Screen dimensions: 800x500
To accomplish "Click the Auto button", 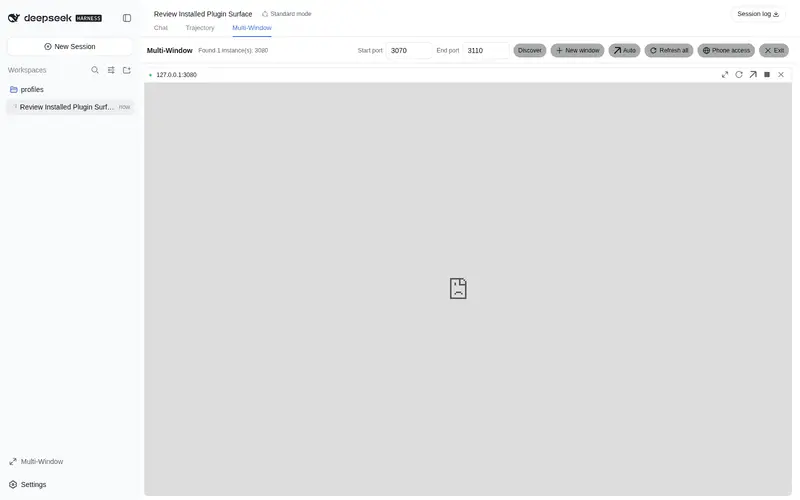I will click(x=624, y=51).
